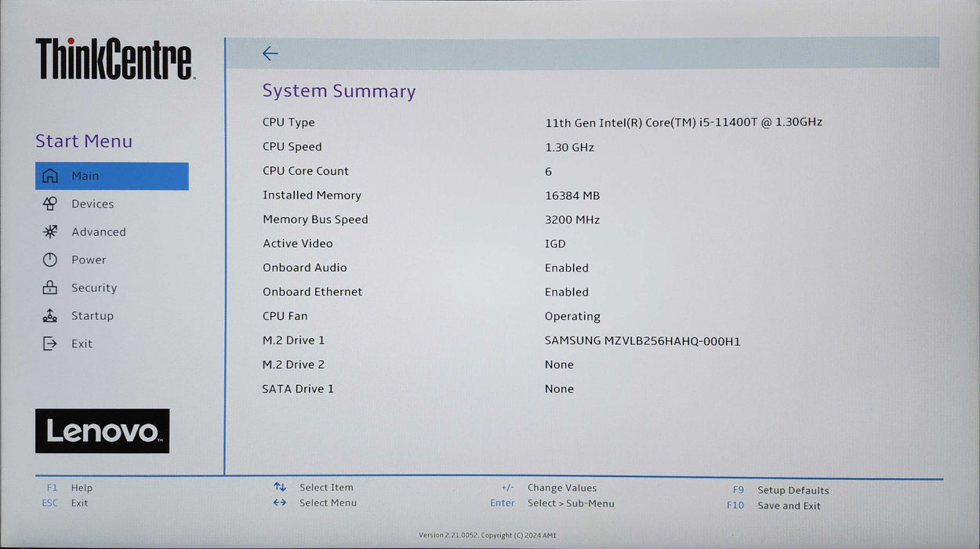
Task: Click the Devices shapes icon
Action: click(50, 204)
